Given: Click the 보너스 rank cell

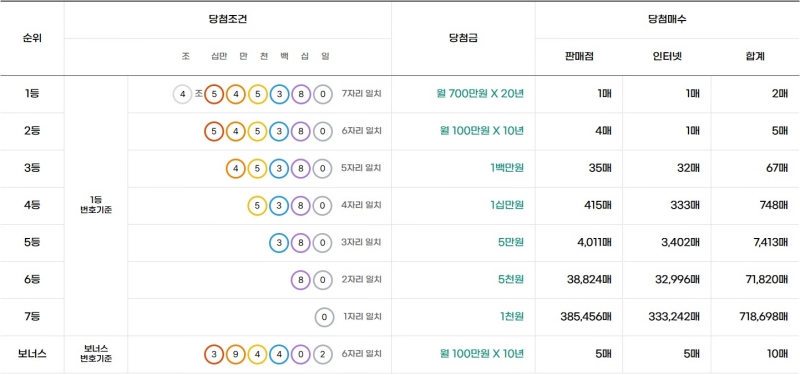Looking at the screenshot, I should (32, 354).
